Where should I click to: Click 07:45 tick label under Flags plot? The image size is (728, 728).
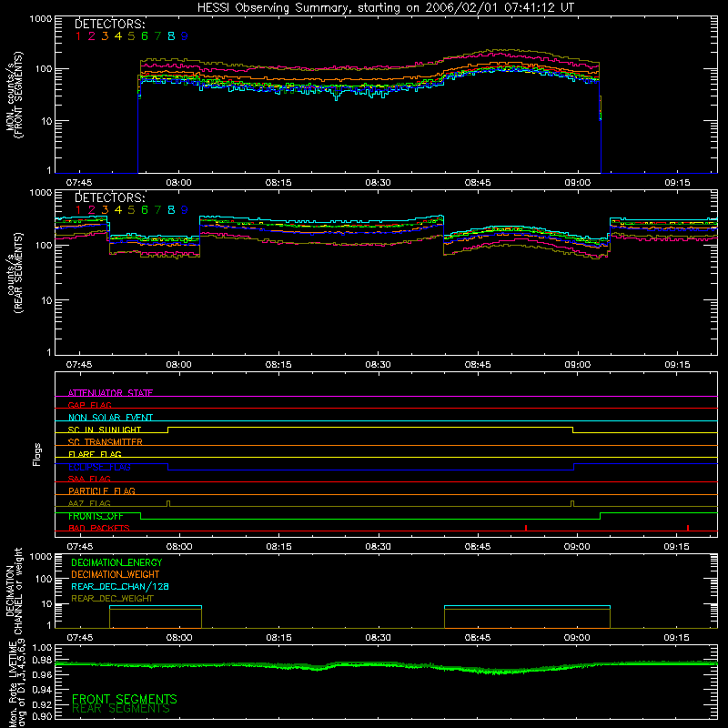79,547
